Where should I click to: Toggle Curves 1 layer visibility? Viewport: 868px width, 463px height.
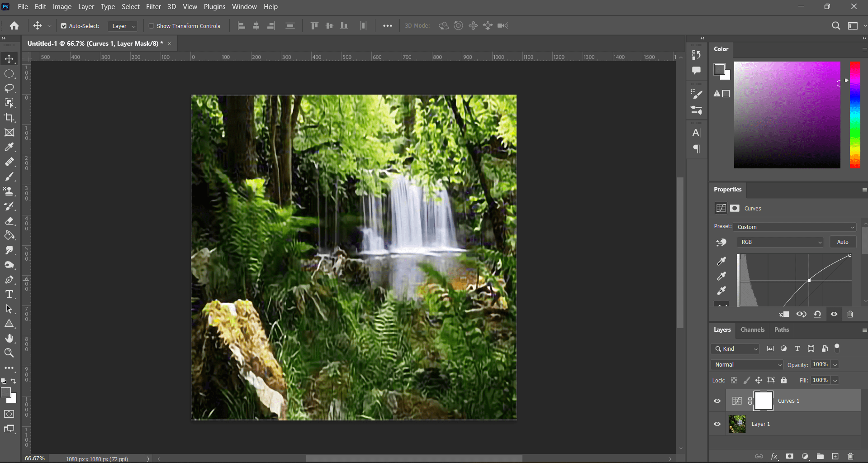pyautogui.click(x=717, y=401)
